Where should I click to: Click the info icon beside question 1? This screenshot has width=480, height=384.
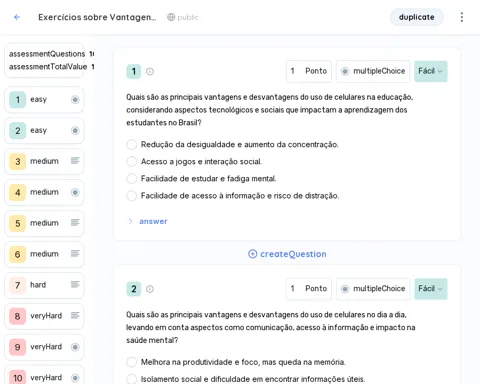[150, 71]
